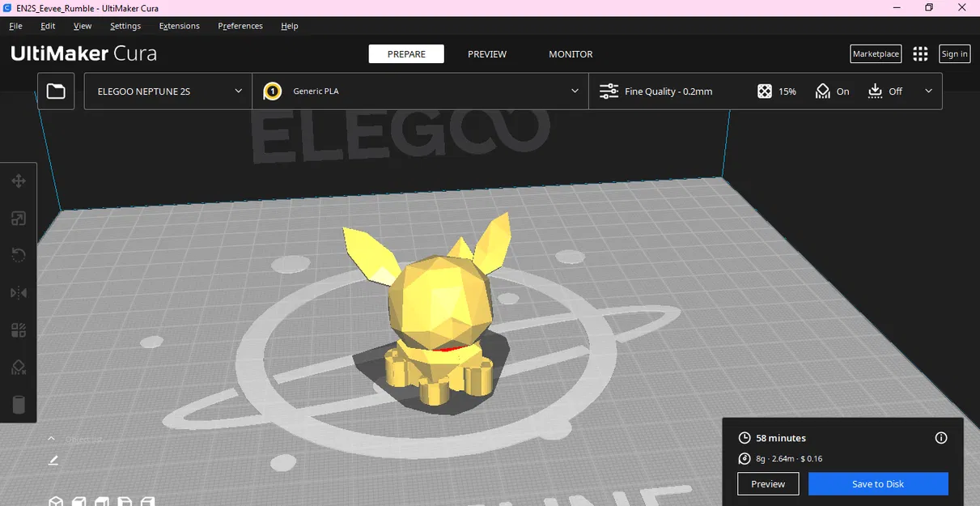Open the ELEGOO NEPTUNE 2S printer dropdown

(x=167, y=91)
